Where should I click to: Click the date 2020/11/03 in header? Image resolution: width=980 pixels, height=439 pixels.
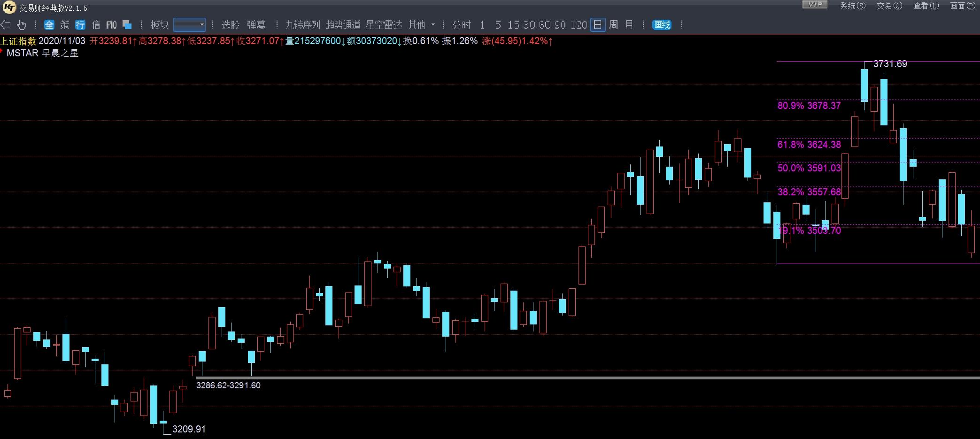pyautogui.click(x=62, y=41)
